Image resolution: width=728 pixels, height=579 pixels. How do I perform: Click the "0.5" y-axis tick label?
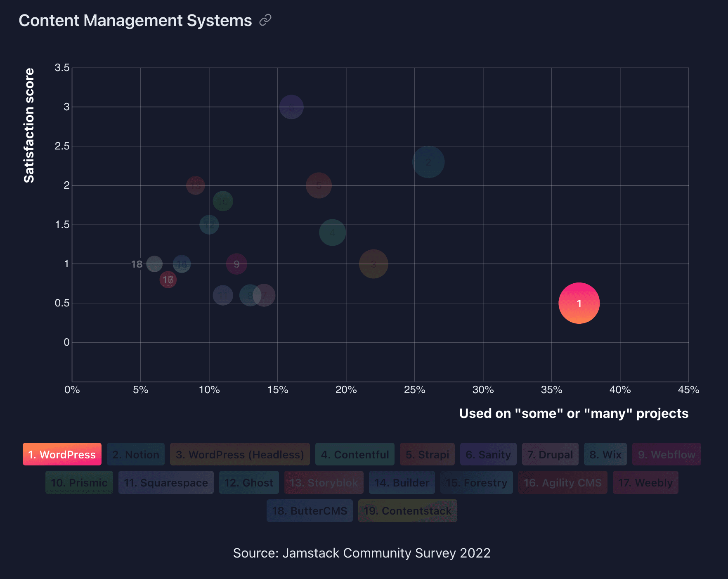(62, 303)
